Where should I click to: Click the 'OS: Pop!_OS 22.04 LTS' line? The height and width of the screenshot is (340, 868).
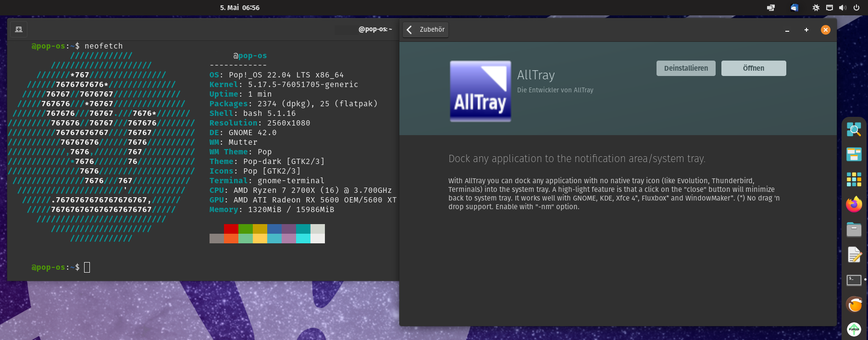click(x=277, y=75)
